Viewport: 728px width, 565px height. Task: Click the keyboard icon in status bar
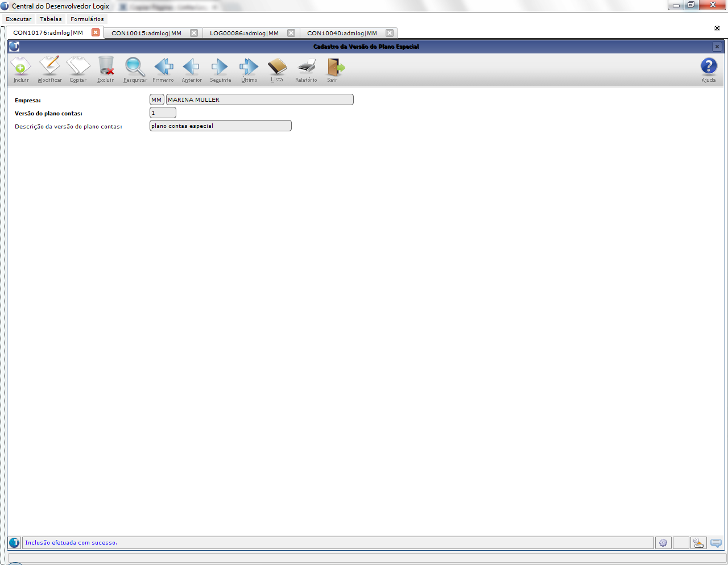coord(698,543)
